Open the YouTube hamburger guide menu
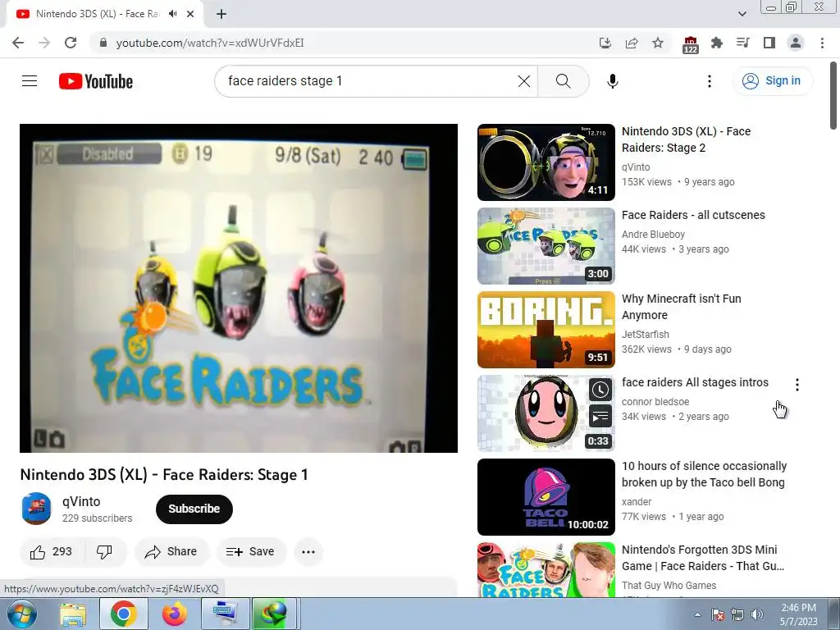This screenshot has height=630, width=840. (x=30, y=81)
